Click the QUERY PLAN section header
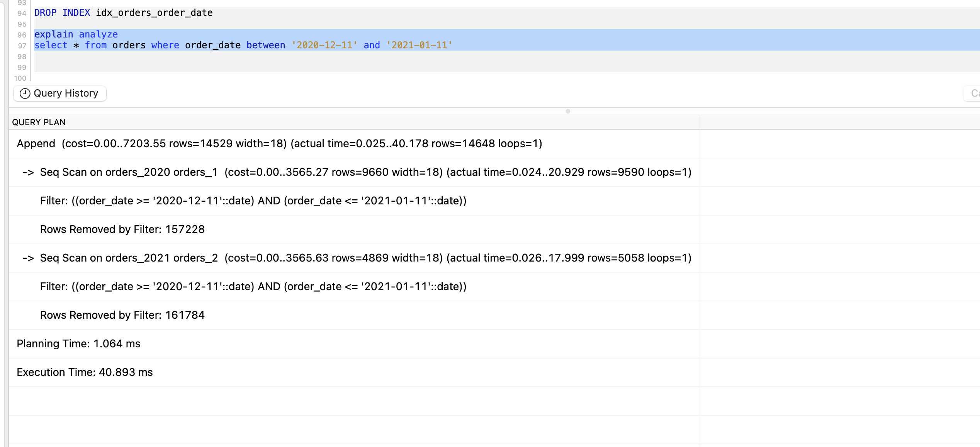980x447 pixels. pos(39,122)
